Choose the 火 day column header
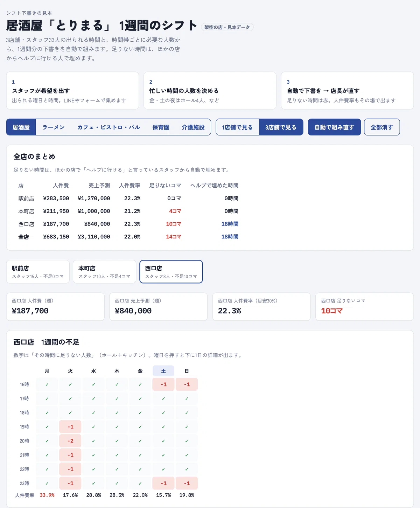Screen dimensions: 420x508 (70, 371)
